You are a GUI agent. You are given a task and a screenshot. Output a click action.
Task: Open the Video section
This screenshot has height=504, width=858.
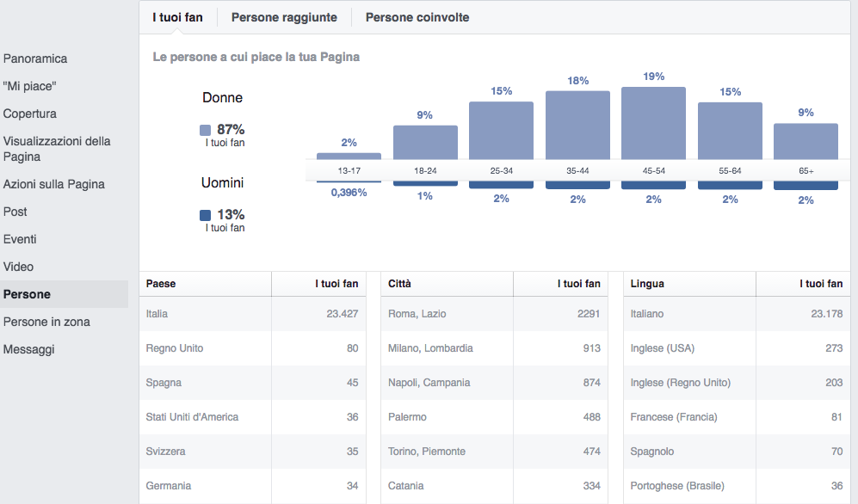[x=17, y=267]
